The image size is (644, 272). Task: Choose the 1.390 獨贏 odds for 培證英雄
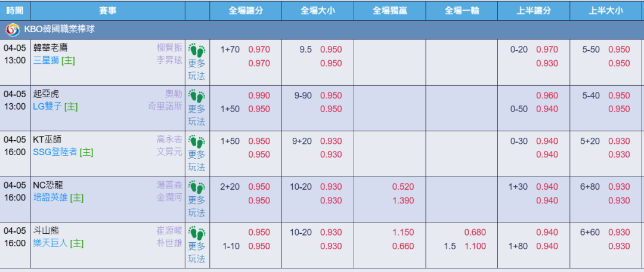(403, 200)
